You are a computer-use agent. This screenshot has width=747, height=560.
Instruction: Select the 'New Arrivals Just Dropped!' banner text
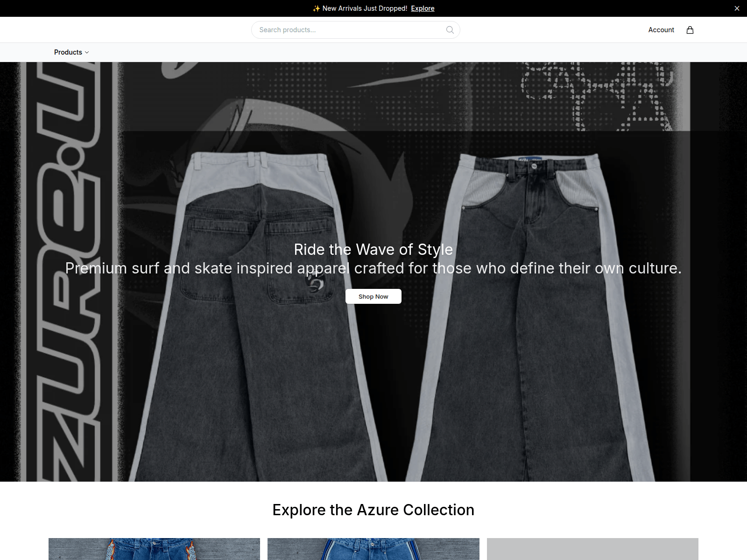(x=365, y=8)
